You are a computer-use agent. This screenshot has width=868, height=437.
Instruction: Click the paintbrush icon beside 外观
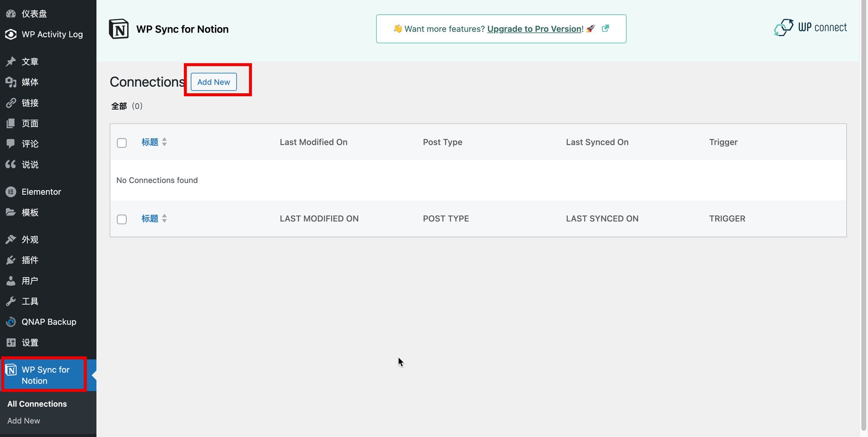pyautogui.click(x=11, y=239)
